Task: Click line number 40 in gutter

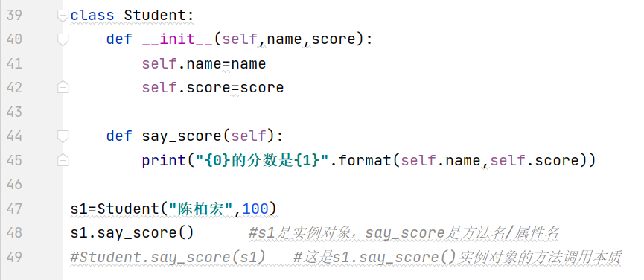Action: point(15,39)
